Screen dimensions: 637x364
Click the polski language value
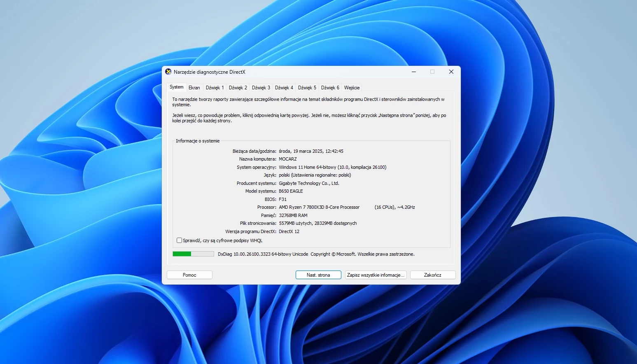click(315, 175)
